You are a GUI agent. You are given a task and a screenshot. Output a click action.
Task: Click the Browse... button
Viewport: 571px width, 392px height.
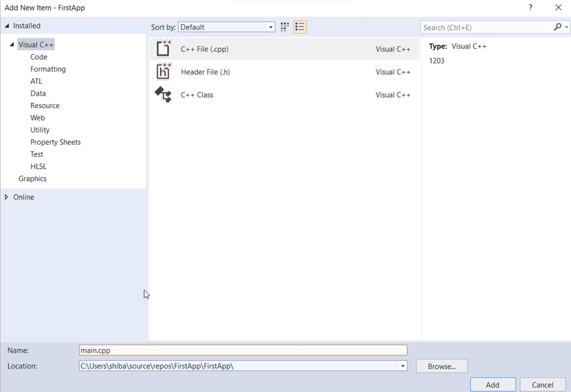click(x=442, y=366)
